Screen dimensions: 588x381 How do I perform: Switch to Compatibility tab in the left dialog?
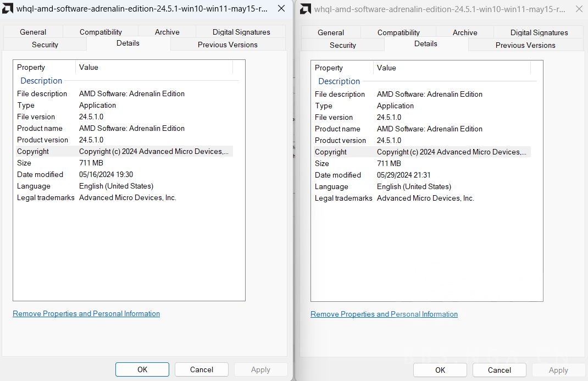point(101,32)
